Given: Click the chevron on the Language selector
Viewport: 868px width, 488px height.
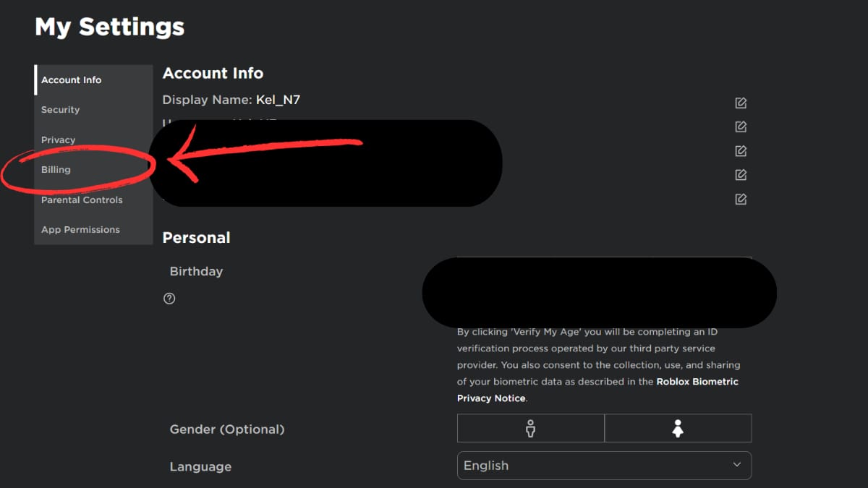Looking at the screenshot, I should click(736, 466).
